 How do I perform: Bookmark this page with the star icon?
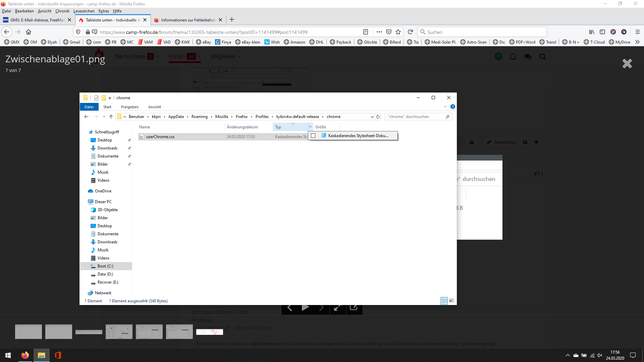point(398,32)
